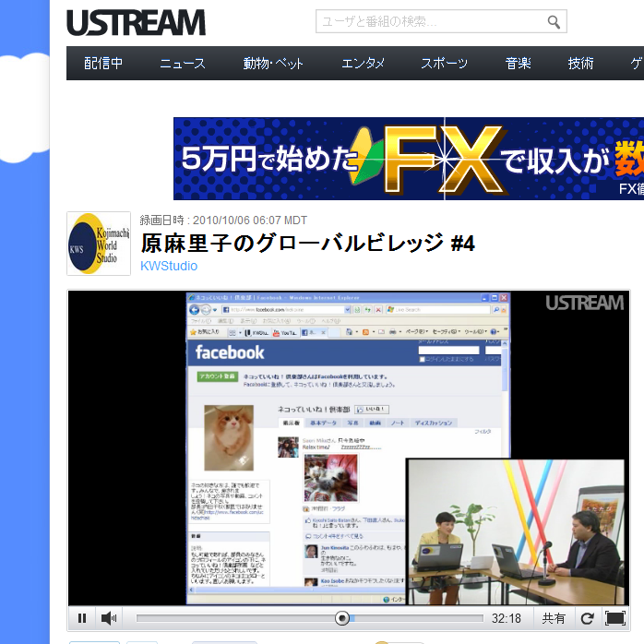Click the USTREAM watermark in video

tap(584, 304)
